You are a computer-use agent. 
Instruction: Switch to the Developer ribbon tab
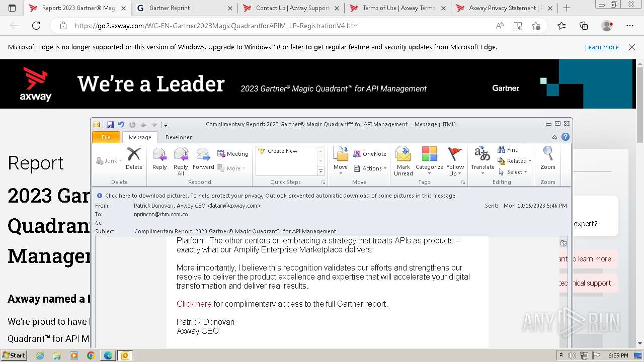point(179,137)
